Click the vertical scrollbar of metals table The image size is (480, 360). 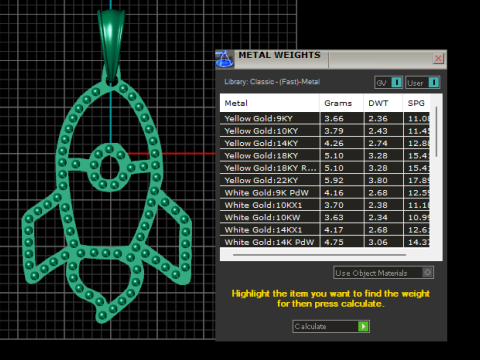(436, 132)
